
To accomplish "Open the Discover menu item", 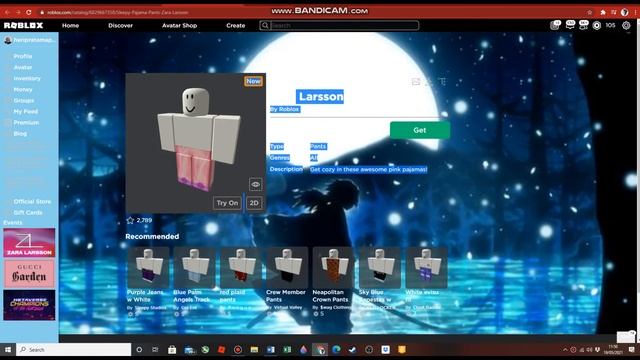I will pyautogui.click(x=120, y=25).
